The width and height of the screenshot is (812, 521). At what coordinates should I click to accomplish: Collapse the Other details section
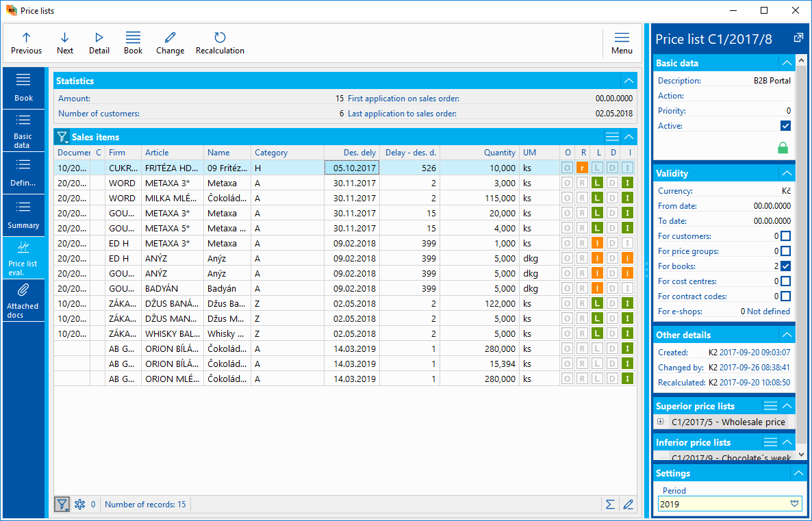tap(787, 335)
